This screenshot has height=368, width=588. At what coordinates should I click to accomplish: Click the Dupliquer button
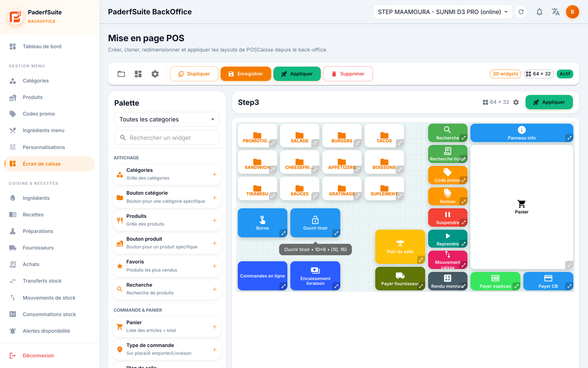tap(194, 74)
